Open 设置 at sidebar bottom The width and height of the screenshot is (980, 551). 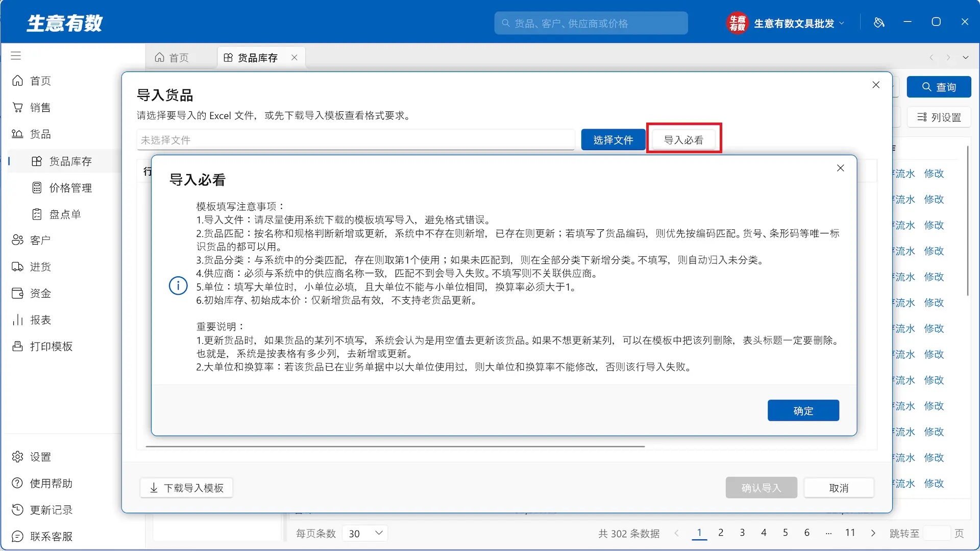pyautogui.click(x=32, y=457)
